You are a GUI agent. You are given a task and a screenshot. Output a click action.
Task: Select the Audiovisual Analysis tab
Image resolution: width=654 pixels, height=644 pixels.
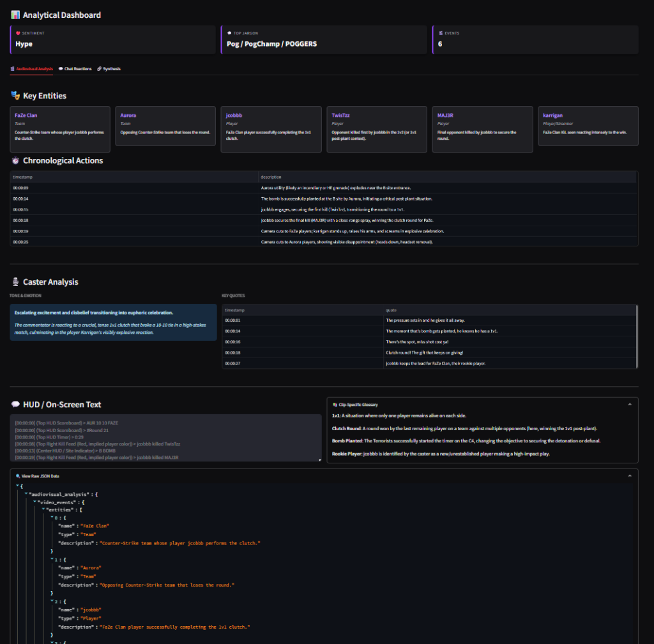32,68
